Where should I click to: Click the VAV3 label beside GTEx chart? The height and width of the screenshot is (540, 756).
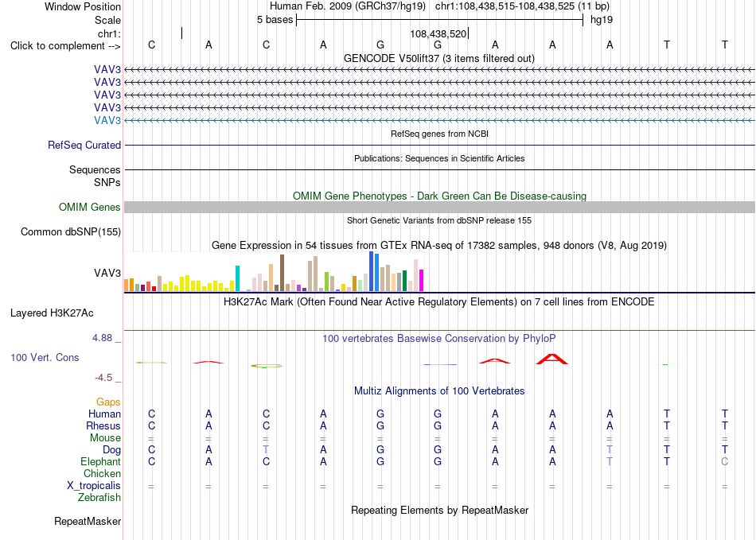pyautogui.click(x=107, y=273)
